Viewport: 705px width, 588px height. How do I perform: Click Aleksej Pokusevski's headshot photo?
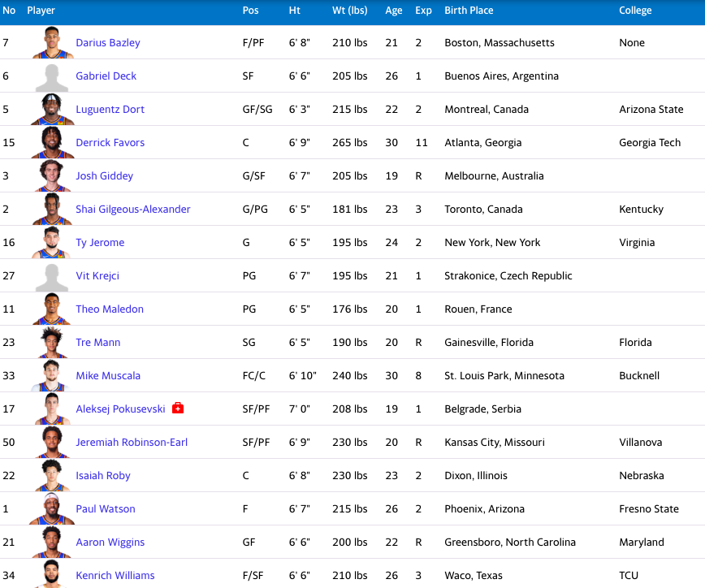point(52,409)
